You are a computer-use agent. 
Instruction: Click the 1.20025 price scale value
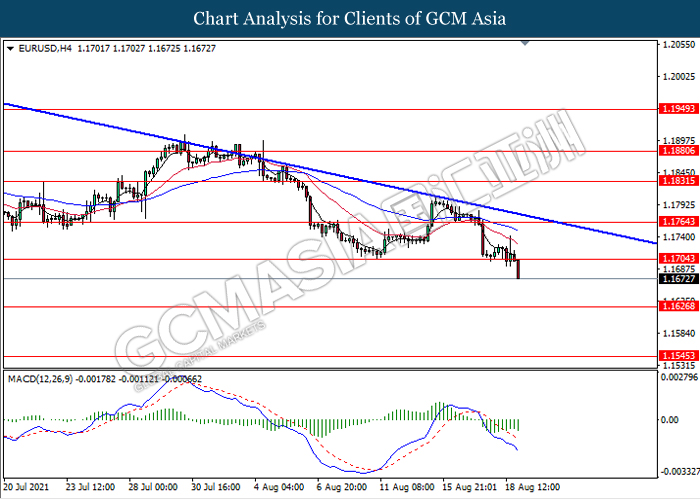[679, 77]
